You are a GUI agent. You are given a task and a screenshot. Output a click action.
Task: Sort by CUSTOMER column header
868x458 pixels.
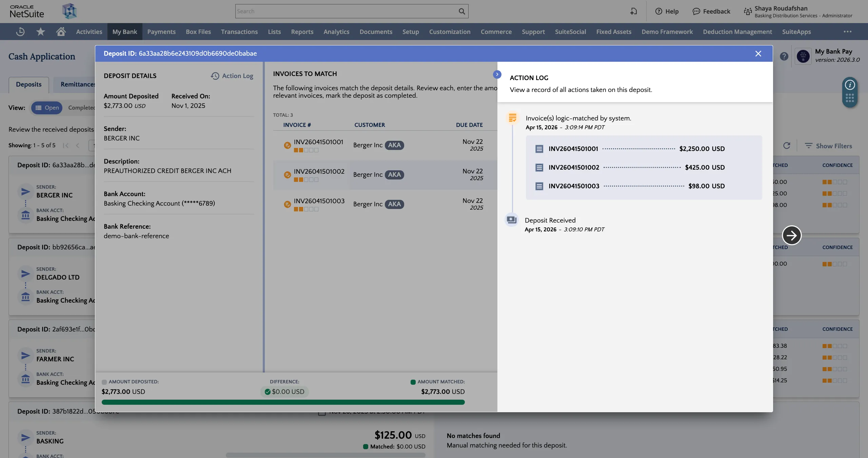(370, 125)
